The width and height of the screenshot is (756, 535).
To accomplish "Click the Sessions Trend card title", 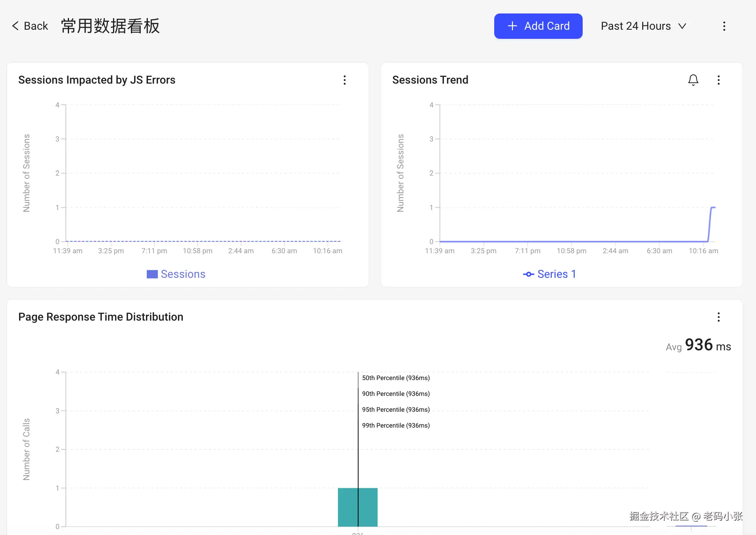I will point(430,80).
